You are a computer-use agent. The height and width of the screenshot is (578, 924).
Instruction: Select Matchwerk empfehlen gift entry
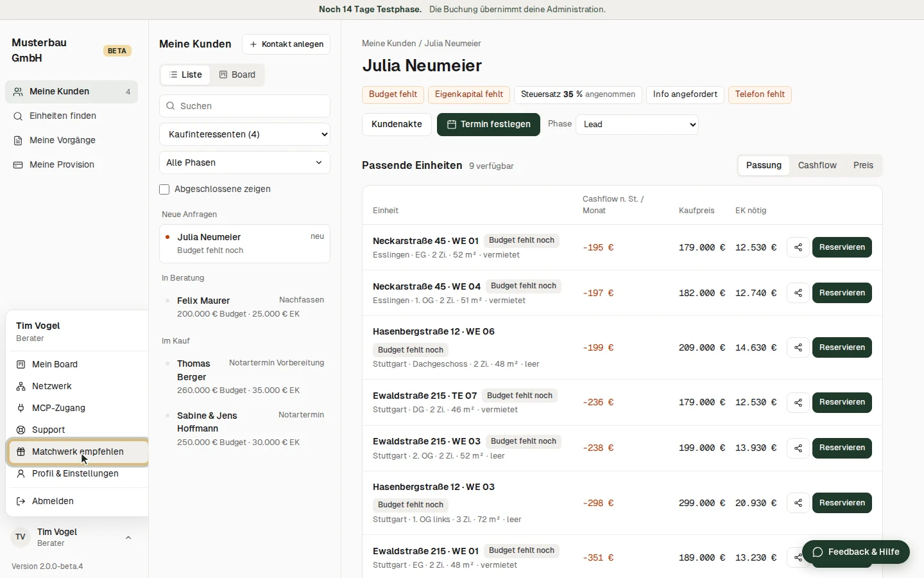(78, 451)
